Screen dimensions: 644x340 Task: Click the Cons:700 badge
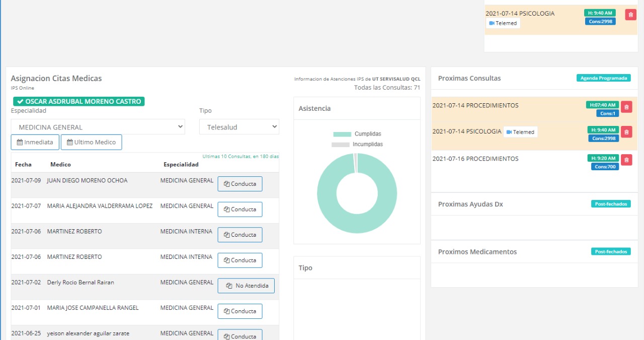click(x=605, y=167)
